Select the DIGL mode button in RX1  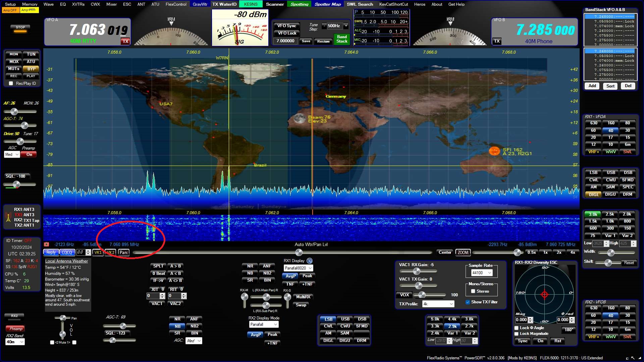point(593,194)
